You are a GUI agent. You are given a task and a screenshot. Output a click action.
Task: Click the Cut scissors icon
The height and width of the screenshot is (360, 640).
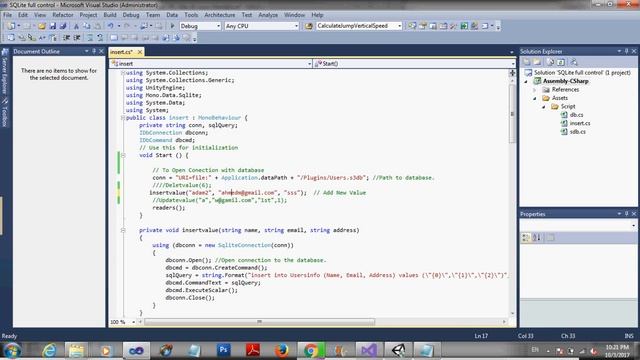(76, 26)
